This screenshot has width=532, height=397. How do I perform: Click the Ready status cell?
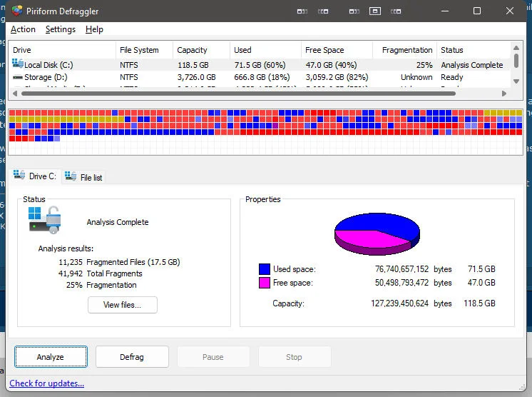(x=452, y=77)
